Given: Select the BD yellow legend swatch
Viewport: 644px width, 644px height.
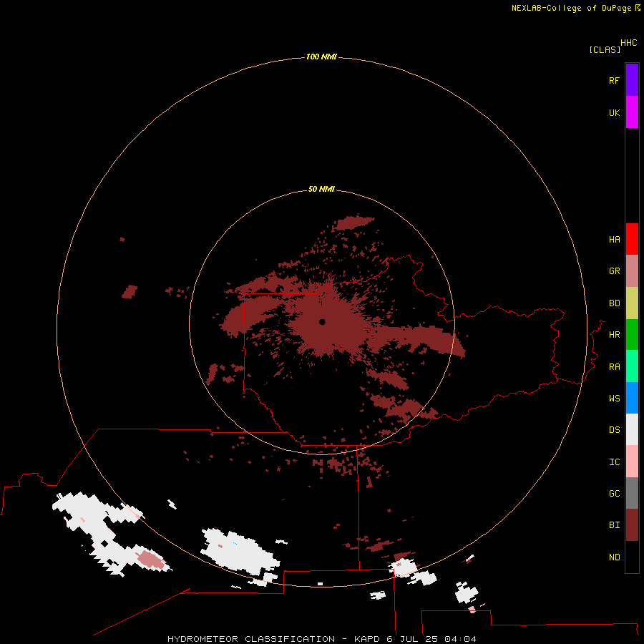Looking at the screenshot, I should [632, 303].
